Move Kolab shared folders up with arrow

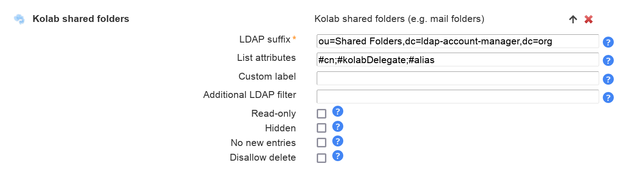point(573,19)
